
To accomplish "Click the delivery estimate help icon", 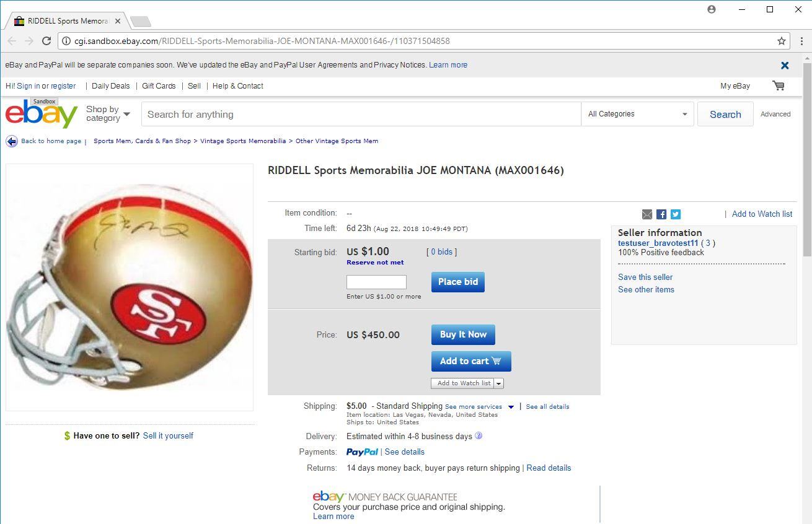I will click(x=479, y=435).
